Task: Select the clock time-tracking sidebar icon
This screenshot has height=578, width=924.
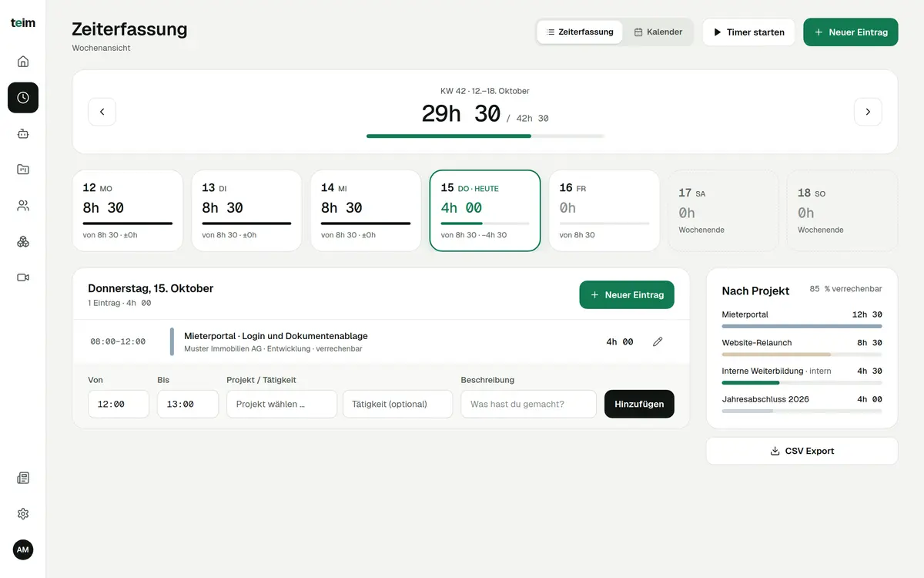Action: pyautogui.click(x=23, y=98)
